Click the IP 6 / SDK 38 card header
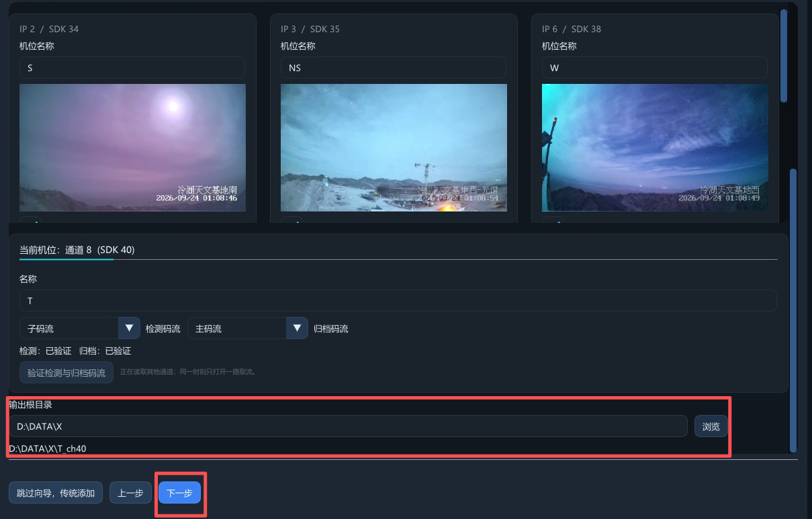Image resolution: width=812 pixels, height=519 pixels. pyautogui.click(x=572, y=29)
